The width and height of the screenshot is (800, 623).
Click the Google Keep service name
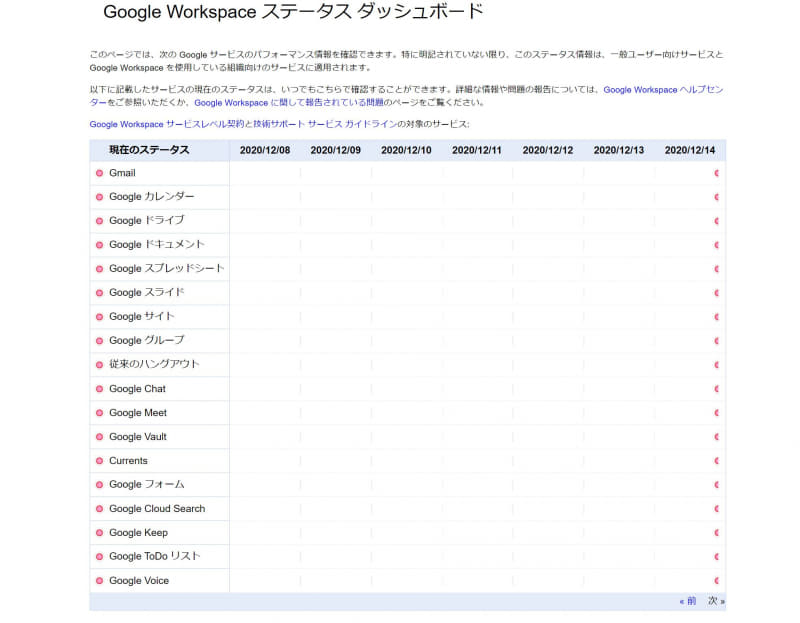pos(138,533)
